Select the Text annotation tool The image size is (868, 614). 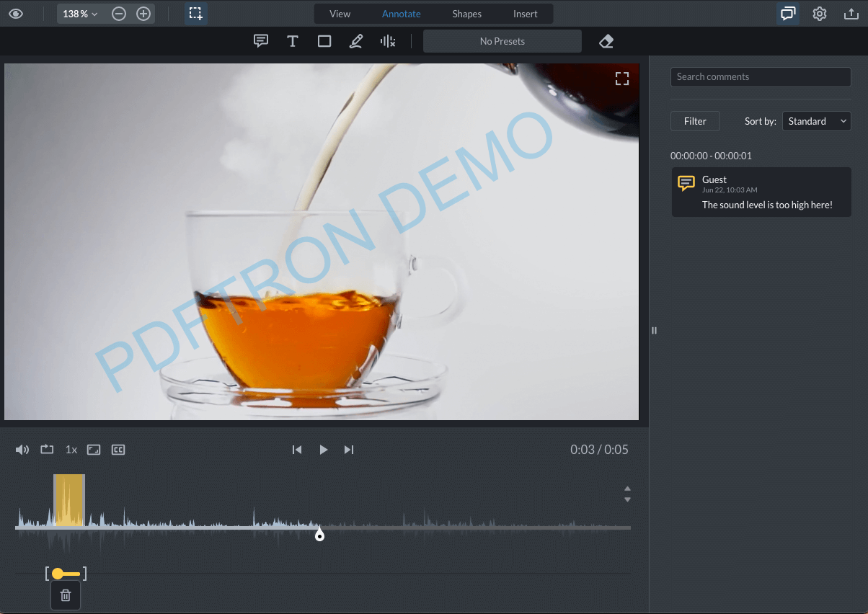[293, 41]
